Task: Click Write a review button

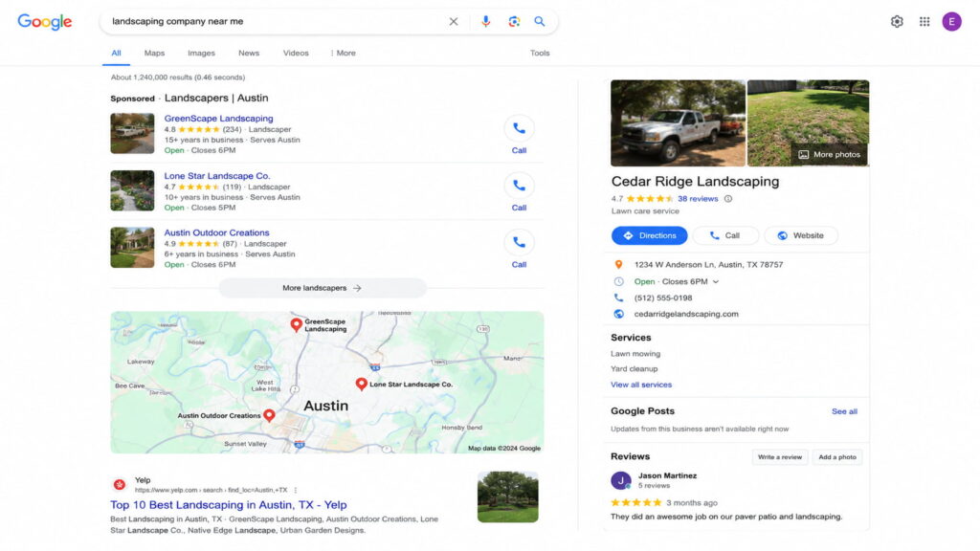Action: point(779,457)
